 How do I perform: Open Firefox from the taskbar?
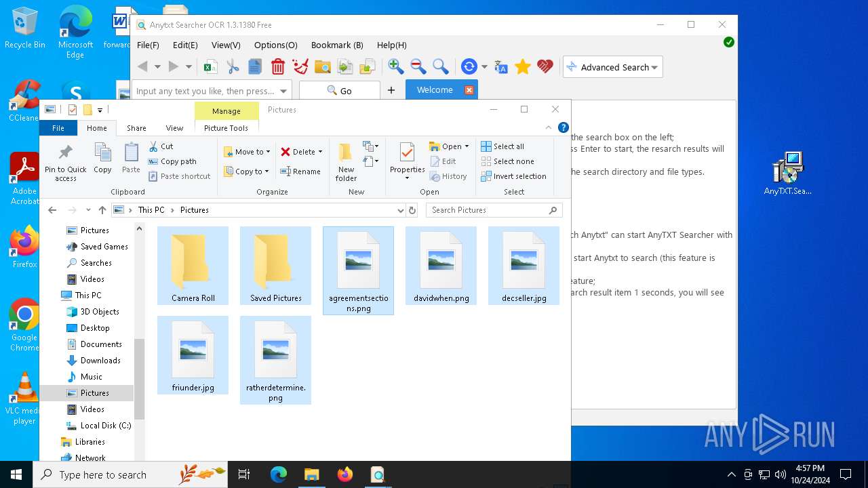click(x=344, y=474)
